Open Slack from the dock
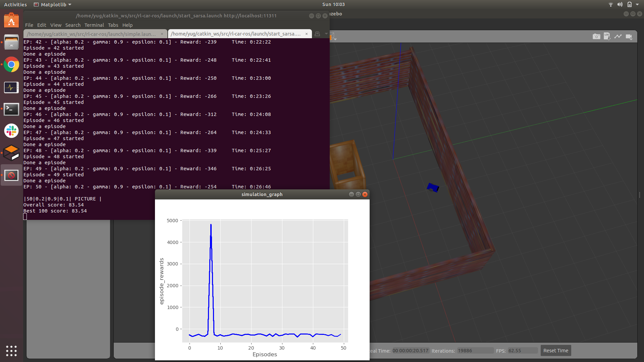 coord(11,131)
